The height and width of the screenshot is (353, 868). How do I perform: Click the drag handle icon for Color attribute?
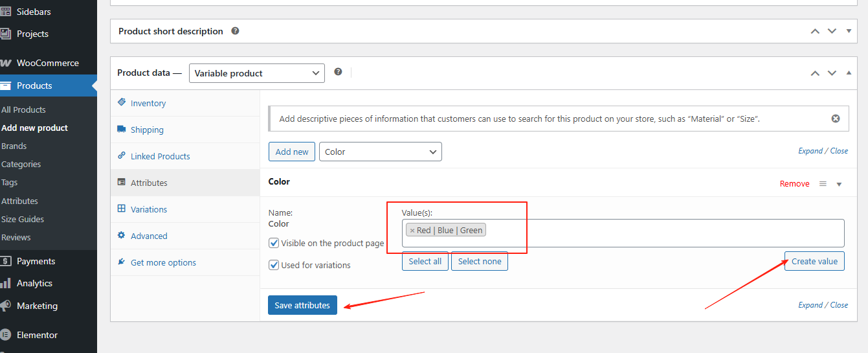point(823,184)
